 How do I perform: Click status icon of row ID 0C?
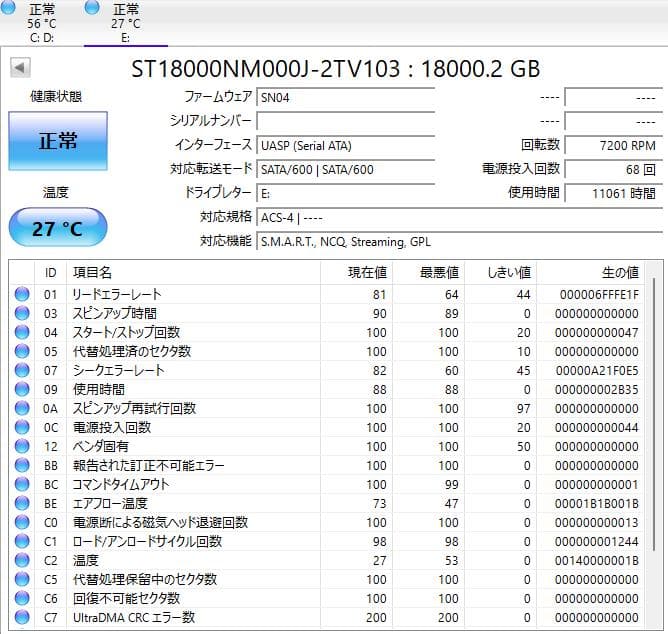(22, 427)
